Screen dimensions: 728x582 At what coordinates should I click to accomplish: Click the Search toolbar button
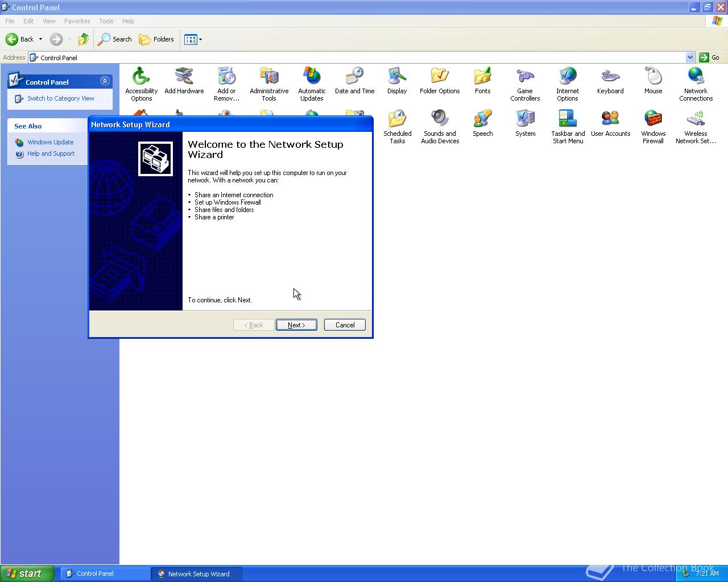[x=115, y=39]
